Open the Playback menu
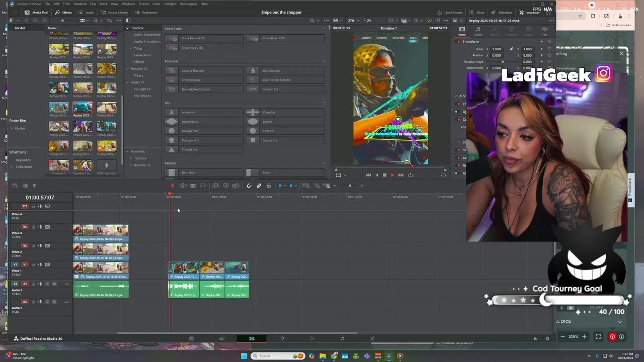The image size is (644, 362). 128,4
